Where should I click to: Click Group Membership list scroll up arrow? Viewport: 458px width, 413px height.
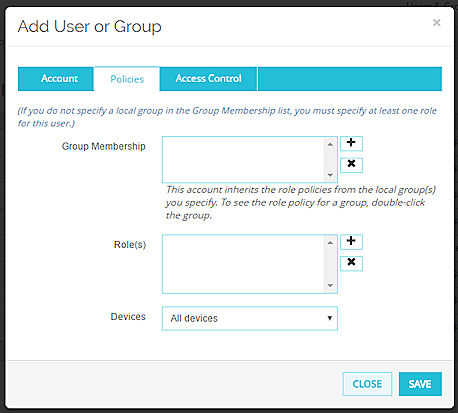coord(330,144)
